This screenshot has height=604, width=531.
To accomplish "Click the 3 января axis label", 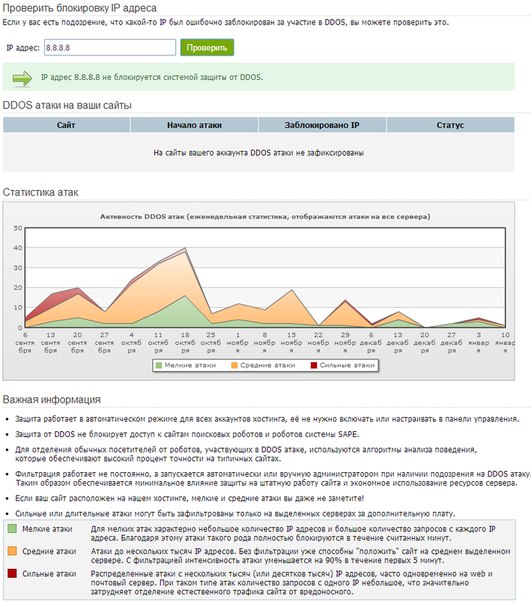I will coord(478,342).
